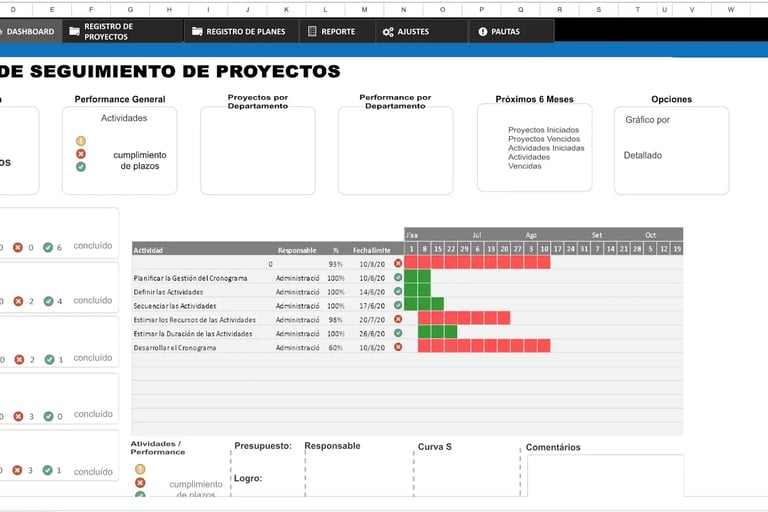Click red X icon in Performance General
This screenshot has height=512, width=768.
coord(81,154)
